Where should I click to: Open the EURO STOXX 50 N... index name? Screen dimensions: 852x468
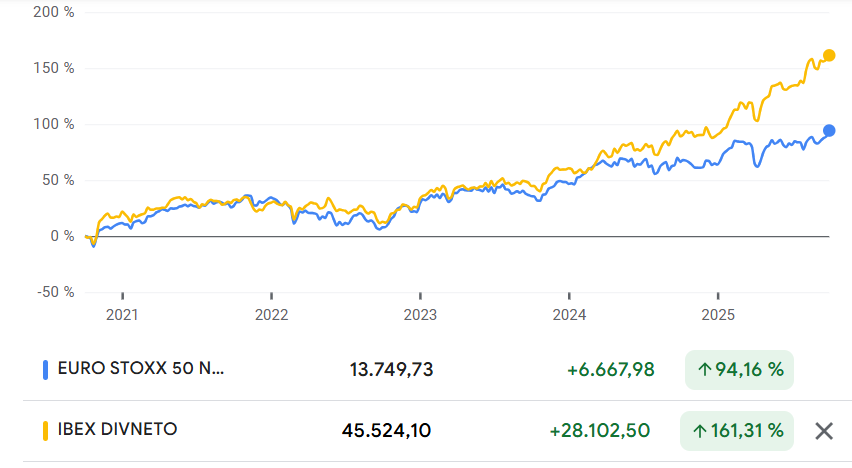coord(141,369)
